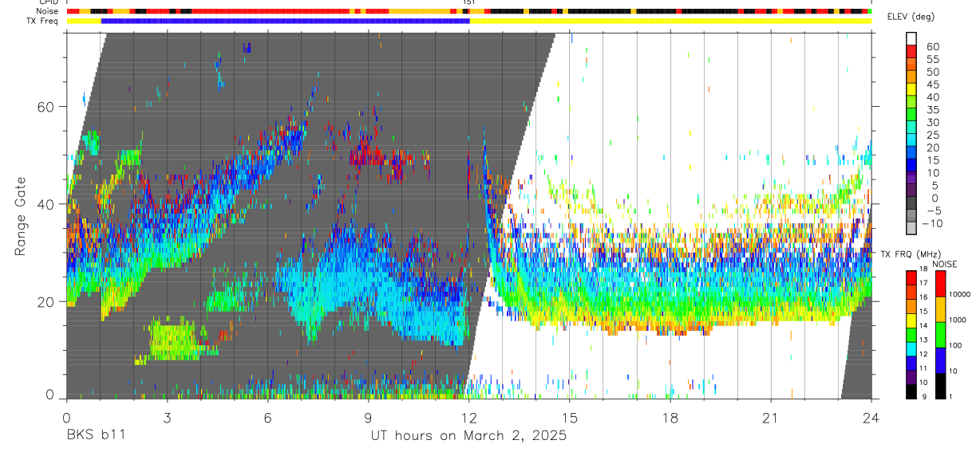Click the '25' elevation colorbar value

931,135
